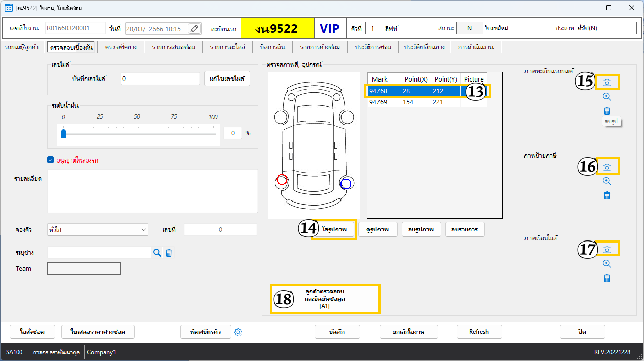This screenshot has width=644, height=361.
Task: Click camera icon for ภาพเรือนไมล์
Action: tap(607, 250)
